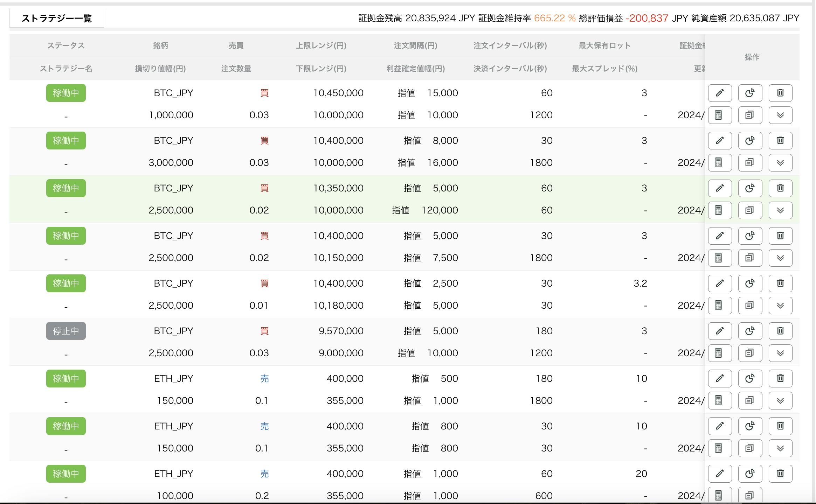Delete the stopped BTC_JPY 9,570,000 strategy
Image resolution: width=816 pixels, height=504 pixels.
780,331
